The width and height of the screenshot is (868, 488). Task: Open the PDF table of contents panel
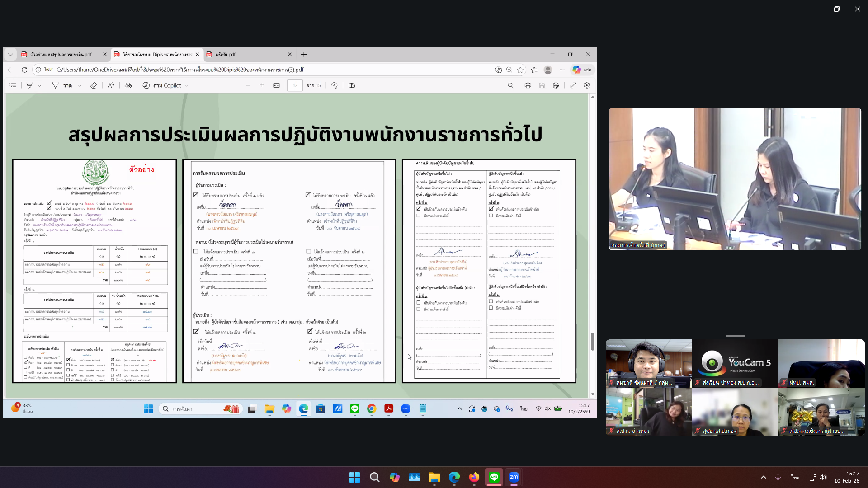(12, 85)
